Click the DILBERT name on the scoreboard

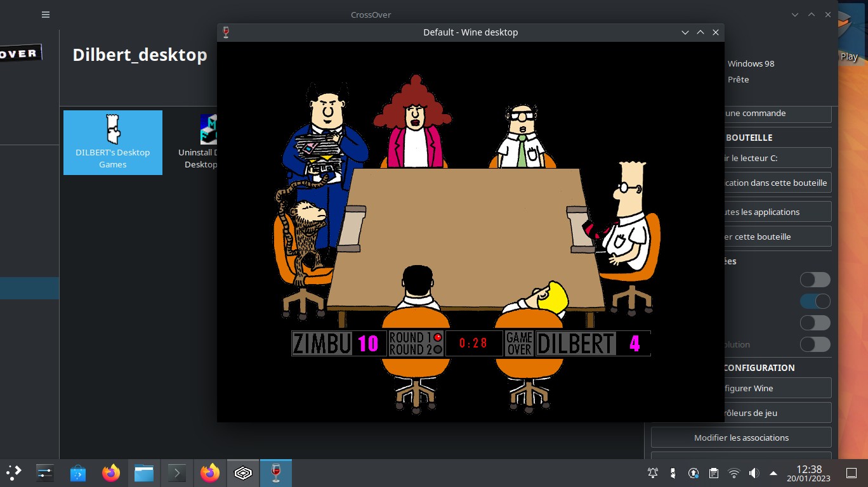point(575,344)
